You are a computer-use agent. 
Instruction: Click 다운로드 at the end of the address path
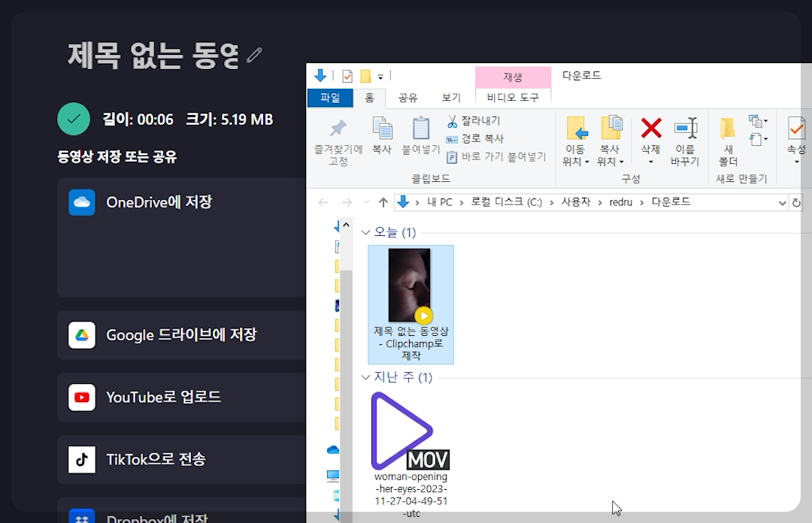click(671, 202)
